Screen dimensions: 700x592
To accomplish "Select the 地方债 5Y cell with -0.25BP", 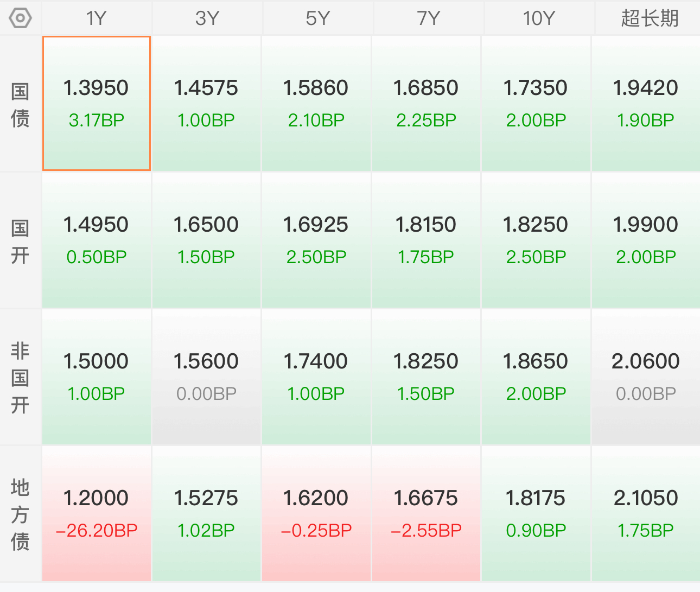I will [316, 514].
